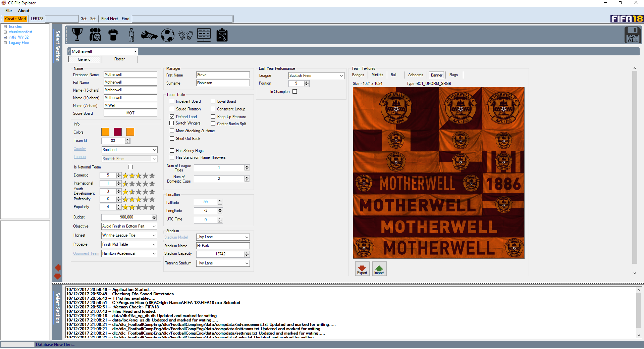This screenshot has height=349, width=644.
Task: Open the Trophy competitions section icon
Action: tap(77, 35)
